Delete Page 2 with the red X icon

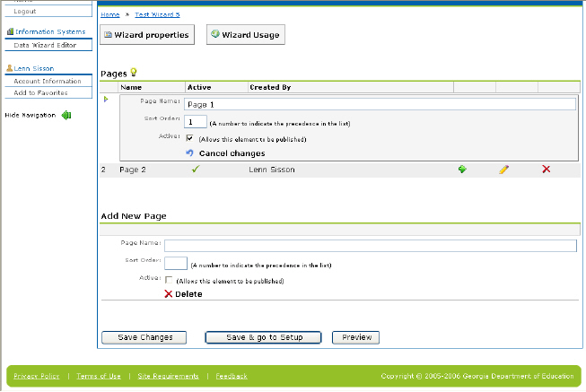(546, 169)
